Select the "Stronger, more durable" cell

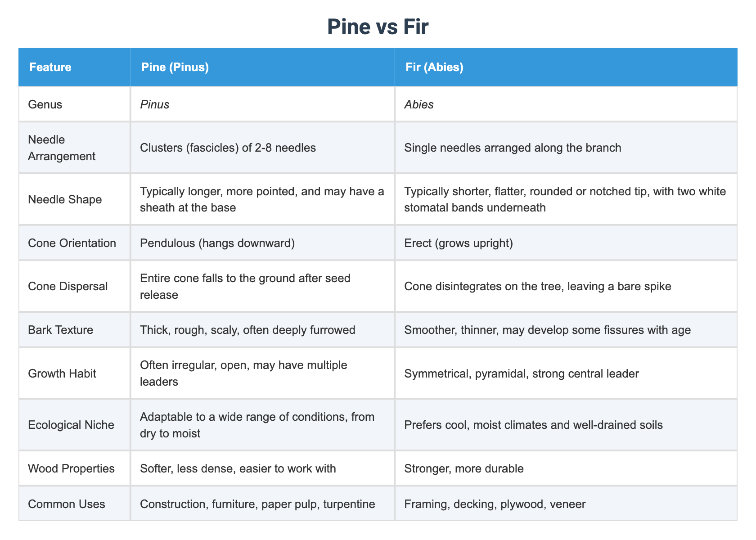point(464,468)
